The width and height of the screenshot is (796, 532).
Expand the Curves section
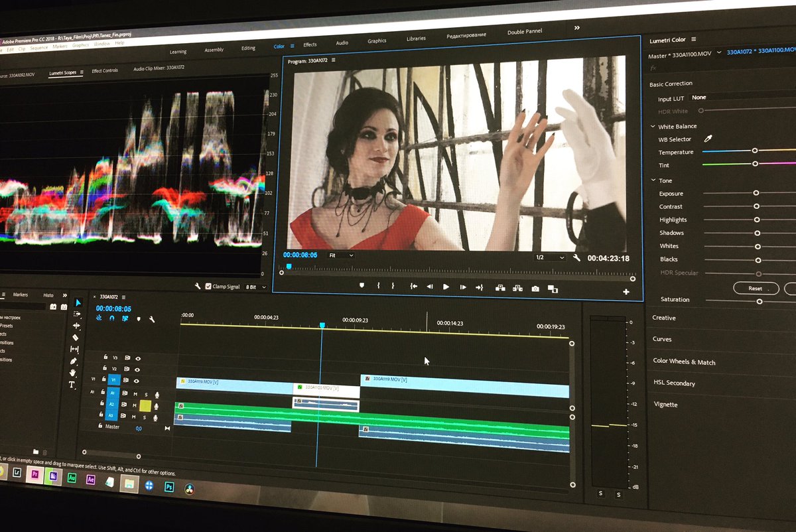(662, 339)
